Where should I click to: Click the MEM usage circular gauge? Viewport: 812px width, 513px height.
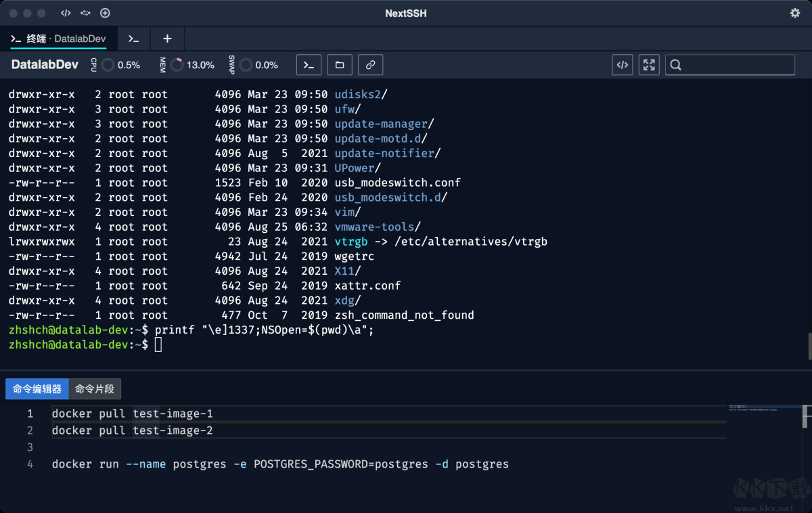(177, 65)
